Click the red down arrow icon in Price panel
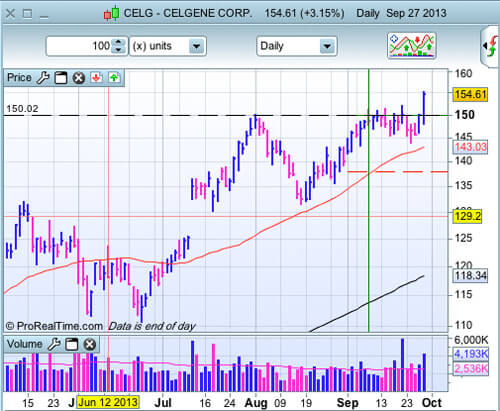 point(97,78)
